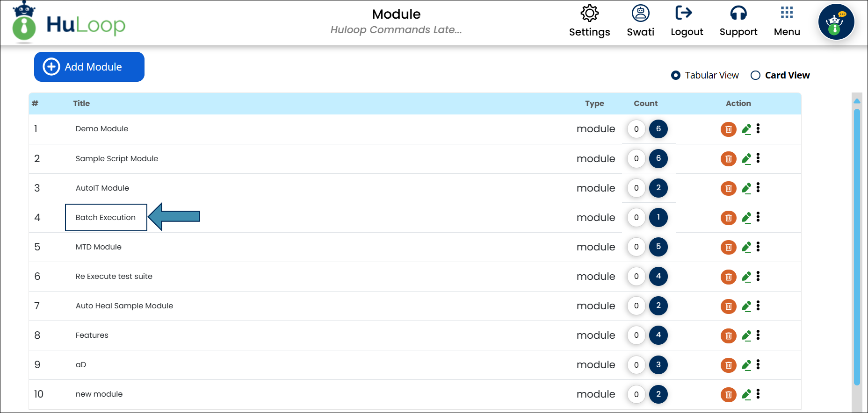Viewport: 868px width, 413px height.
Task: Open more options for new module
Action: (758, 394)
